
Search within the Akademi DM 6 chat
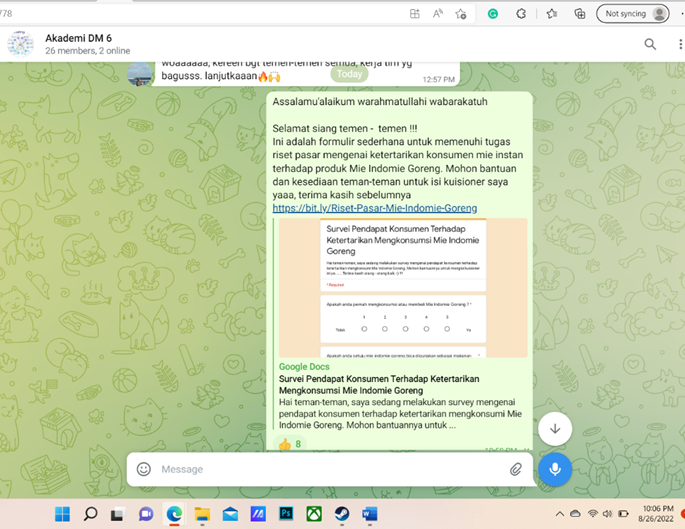650,44
